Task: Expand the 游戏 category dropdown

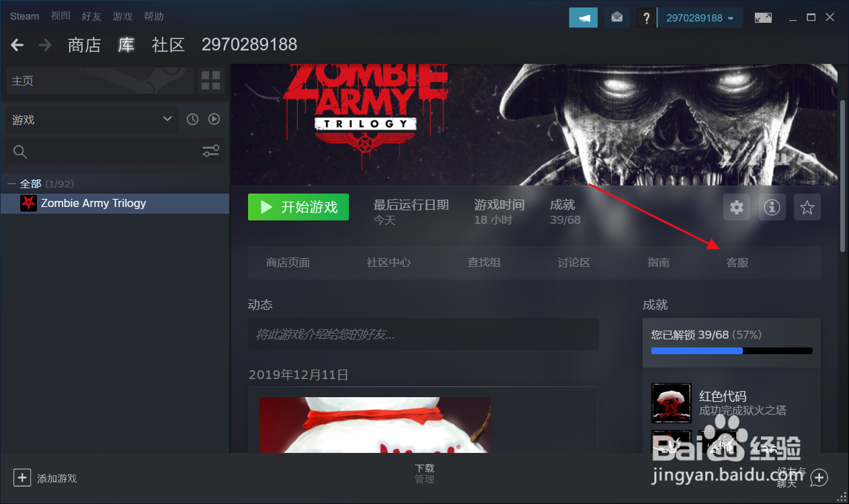Action: pos(92,120)
